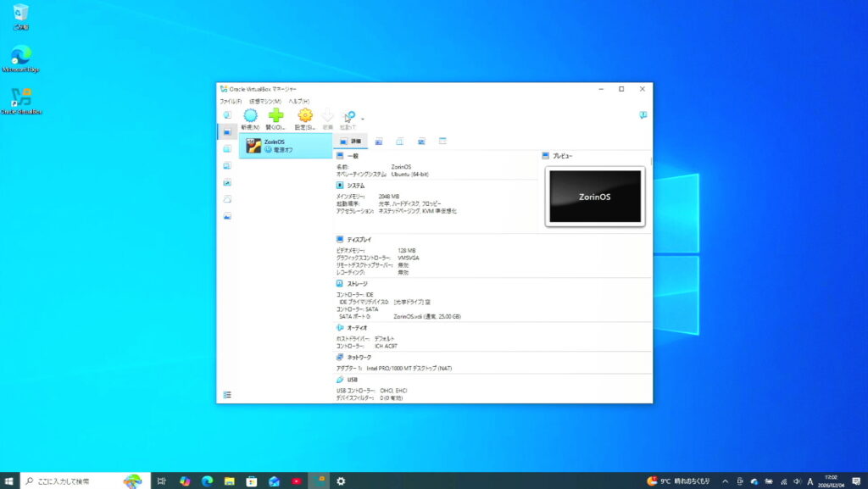The width and height of the screenshot is (868, 489).
Task: Switch to the Details (詳細) tab
Action: [351, 141]
